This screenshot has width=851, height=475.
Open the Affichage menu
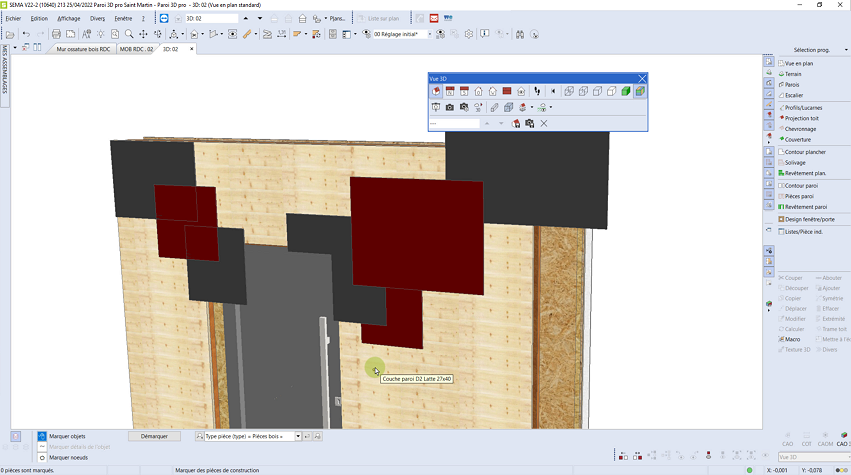tap(69, 18)
